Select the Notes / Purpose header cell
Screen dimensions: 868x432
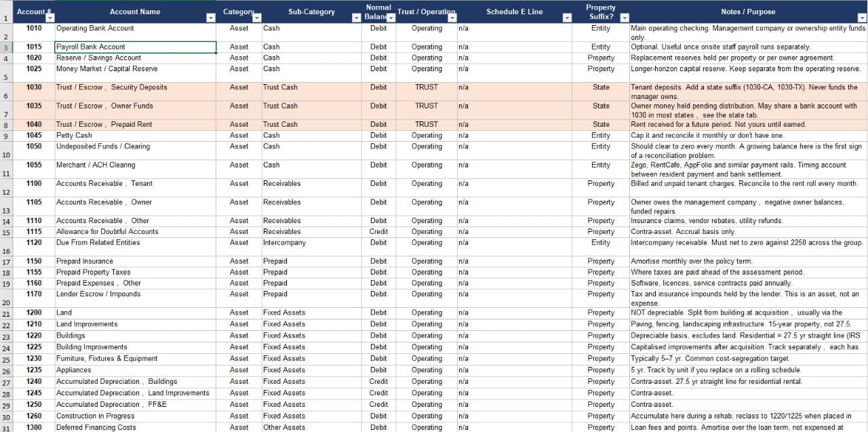pos(748,12)
